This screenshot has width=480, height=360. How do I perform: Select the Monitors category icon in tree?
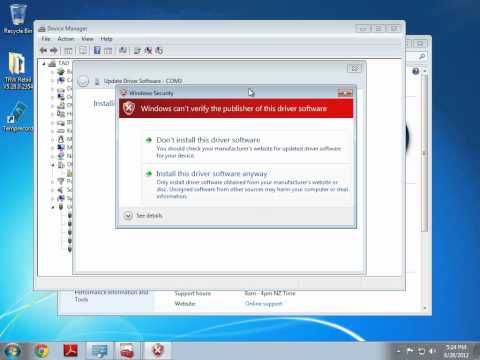point(61,147)
